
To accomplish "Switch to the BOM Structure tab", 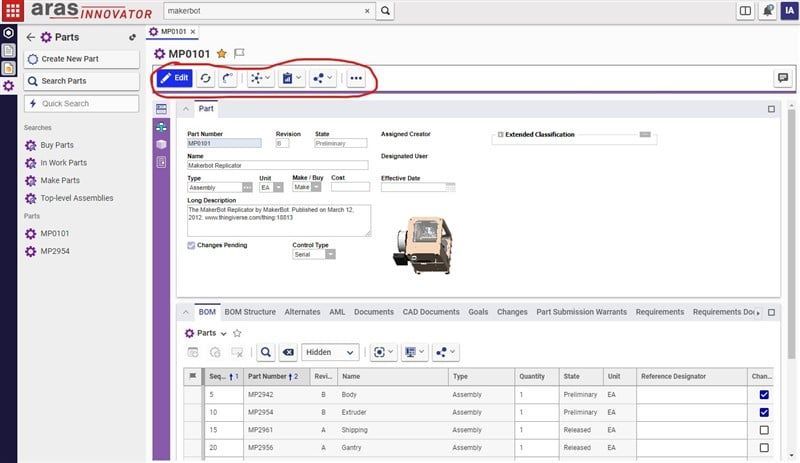I will 250,312.
